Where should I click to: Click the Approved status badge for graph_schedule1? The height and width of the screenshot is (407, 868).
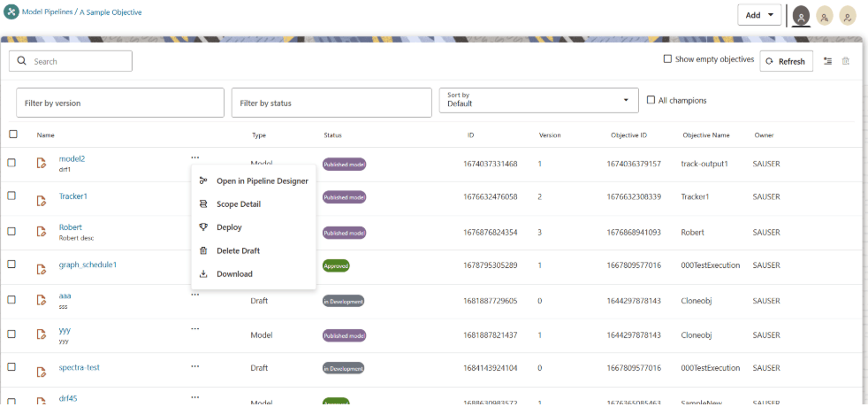[x=336, y=265]
